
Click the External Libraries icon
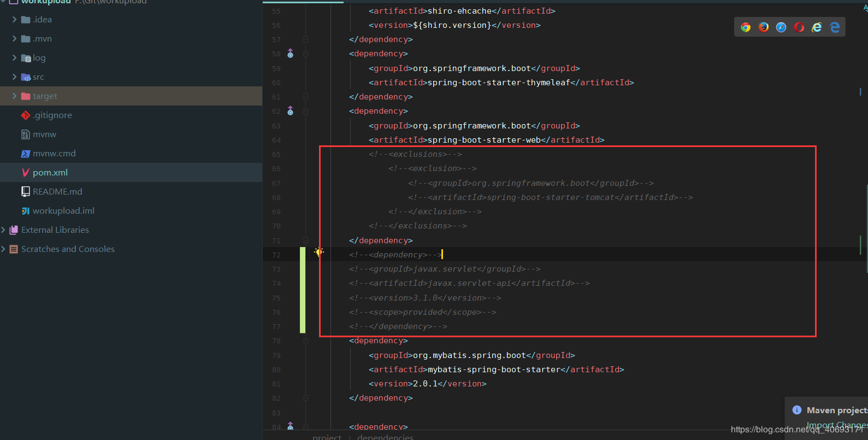pyautogui.click(x=14, y=230)
